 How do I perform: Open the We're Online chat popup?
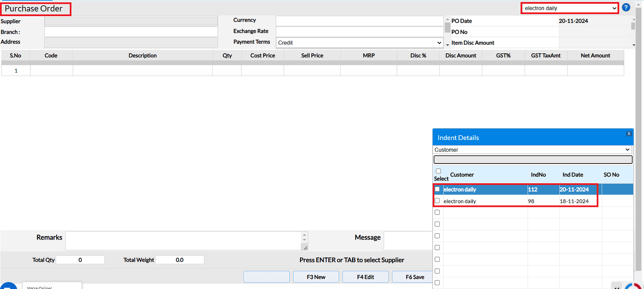[52, 286]
